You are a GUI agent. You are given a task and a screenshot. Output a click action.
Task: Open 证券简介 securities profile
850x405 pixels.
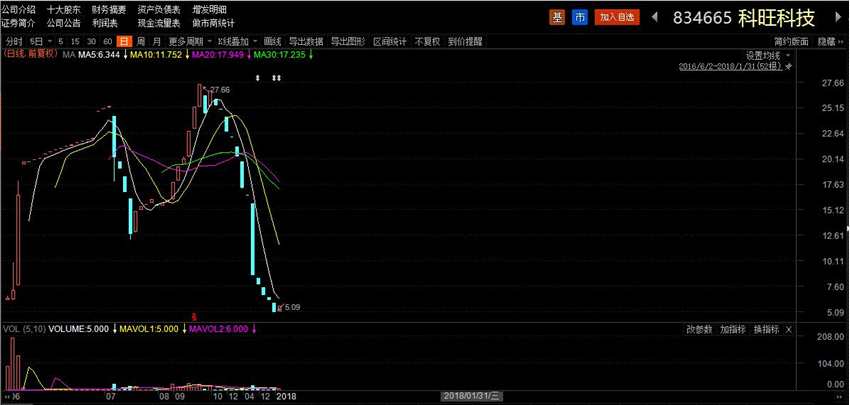coord(18,23)
